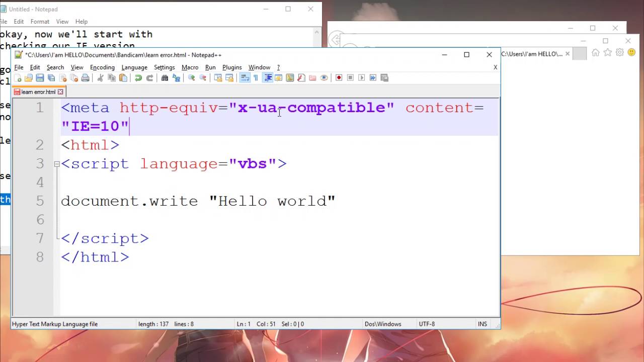
Task: Cut selection with the scissors icon
Action: [100, 78]
